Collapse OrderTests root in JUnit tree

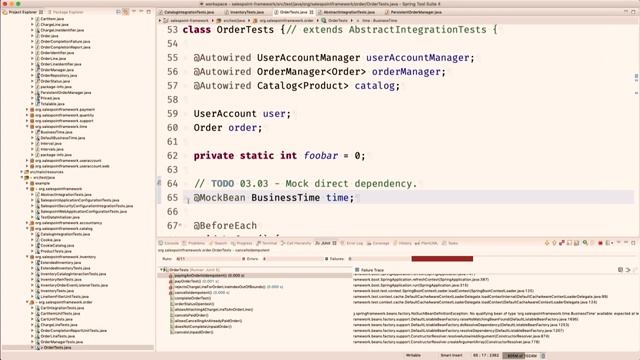(x=161, y=270)
